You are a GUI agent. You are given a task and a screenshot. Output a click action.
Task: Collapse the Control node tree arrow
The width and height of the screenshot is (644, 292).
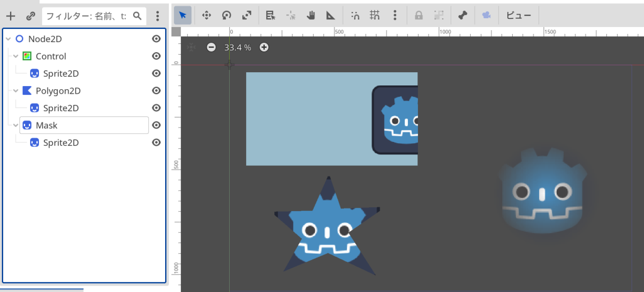coord(16,57)
